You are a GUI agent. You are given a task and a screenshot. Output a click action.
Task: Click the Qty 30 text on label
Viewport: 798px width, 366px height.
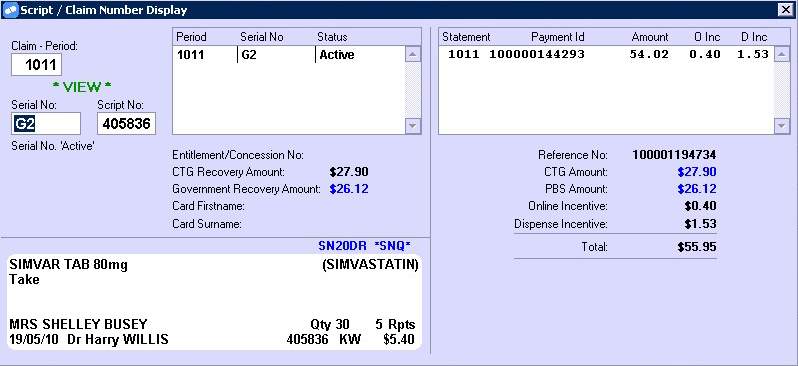click(x=330, y=324)
